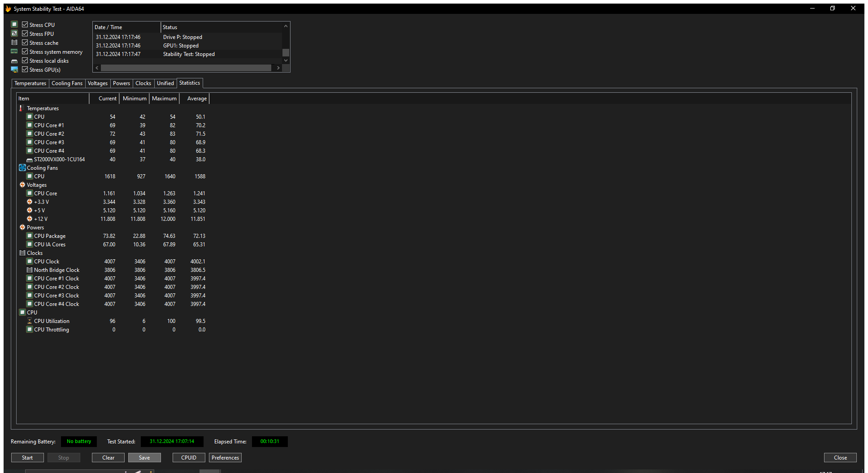This screenshot has width=868, height=473.
Task: Disable the Stress cache checkbox
Action: (25, 43)
